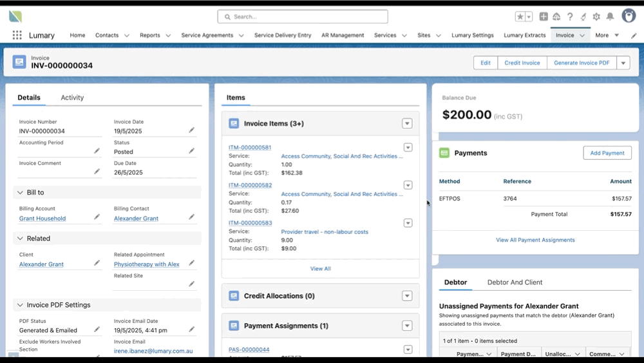The width and height of the screenshot is (644, 363).
Task: Edit Invoice Date with its pencil icon
Action: 191,130
